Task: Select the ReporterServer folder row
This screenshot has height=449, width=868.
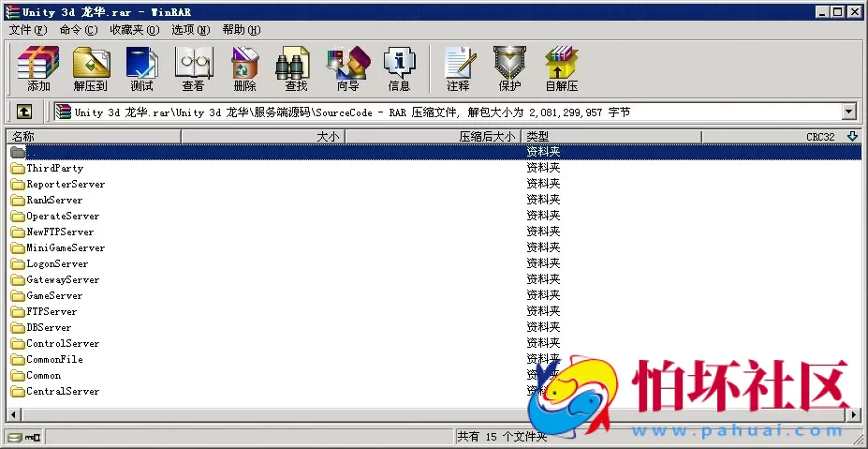Action: coord(434,184)
